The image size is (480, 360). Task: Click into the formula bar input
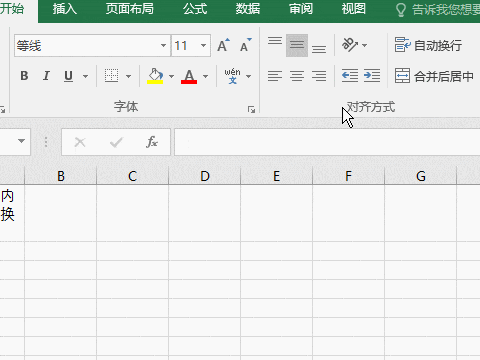click(327, 142)
